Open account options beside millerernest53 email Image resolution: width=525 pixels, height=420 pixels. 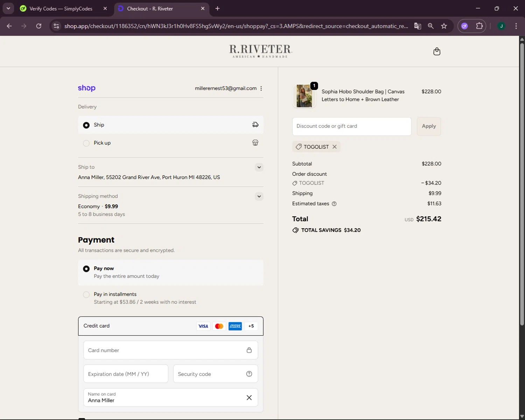click(261, 89)
